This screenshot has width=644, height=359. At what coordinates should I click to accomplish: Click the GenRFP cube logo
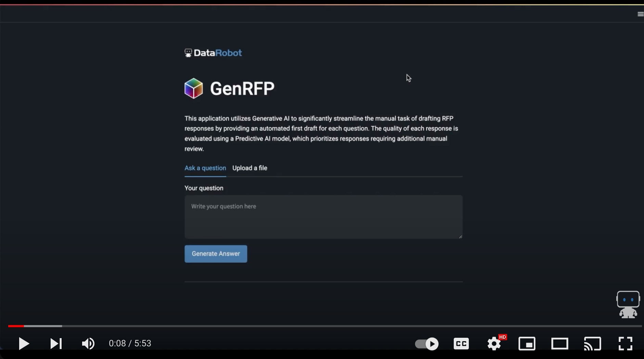pos(194,88)
